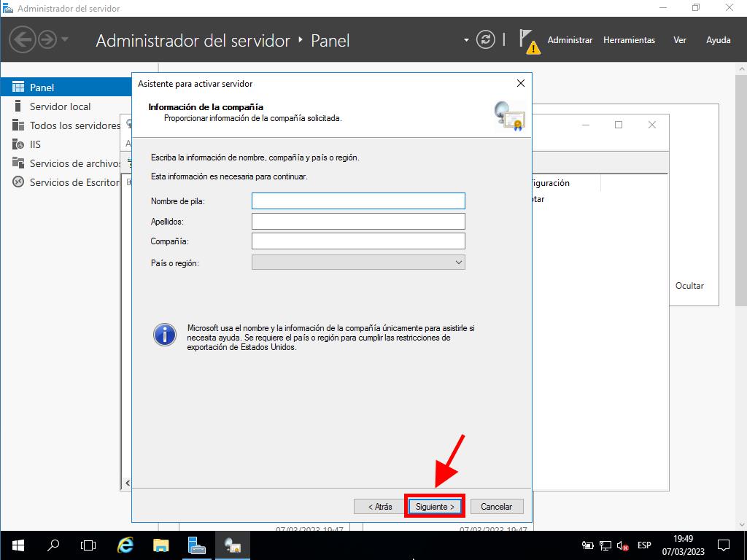747x560 pixels.
Task: Click the volume icon in system tray
Action: (622, 545)
